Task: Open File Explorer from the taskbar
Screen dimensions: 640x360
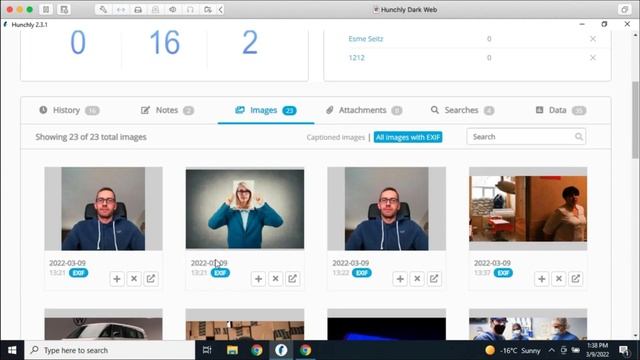Action: (232, 350)
